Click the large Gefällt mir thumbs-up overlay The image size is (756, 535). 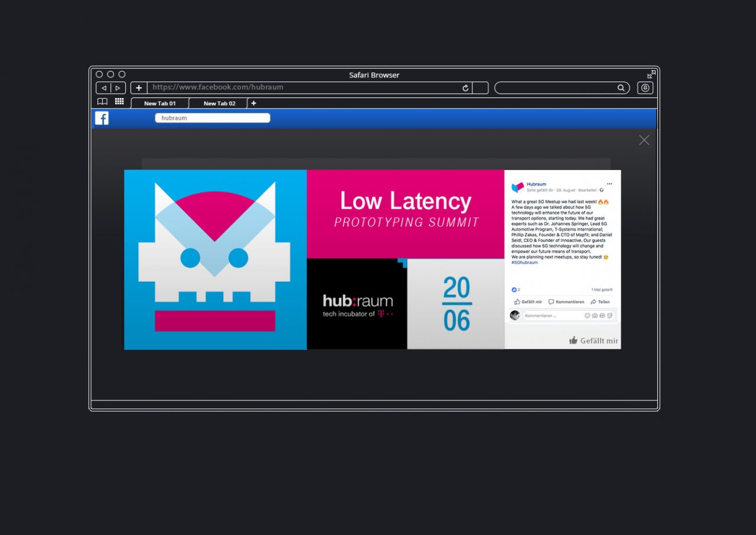[594, 341]
